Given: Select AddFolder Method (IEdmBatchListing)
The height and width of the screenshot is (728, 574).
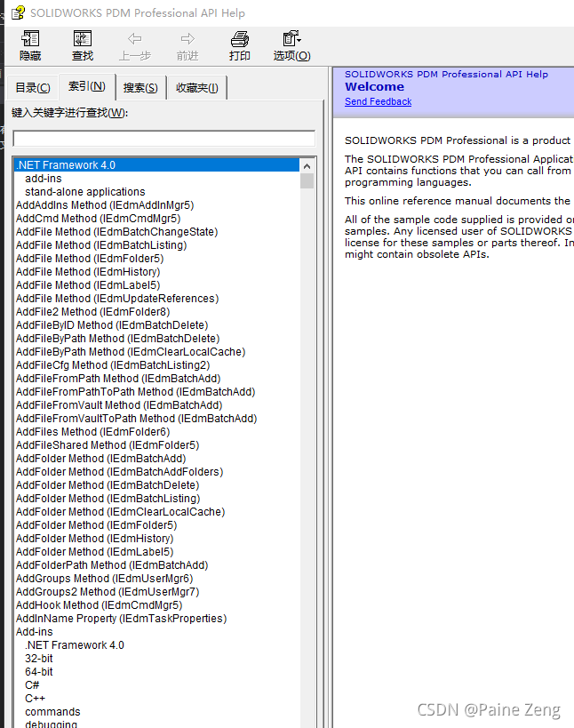Looking at the screenshot, I should point(108,498).
